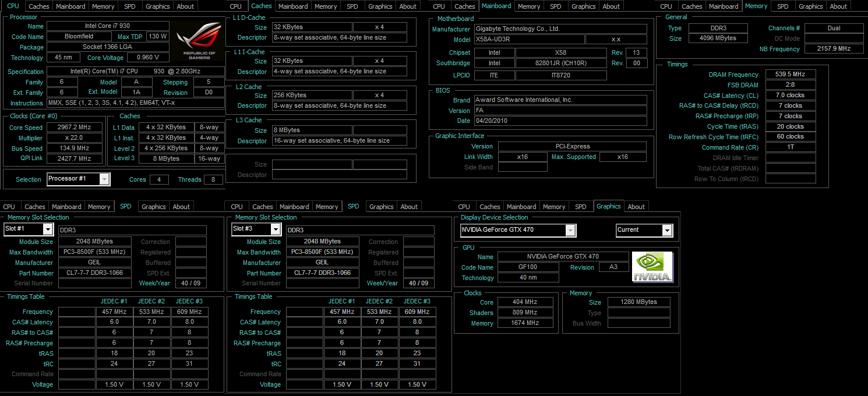Screen dimensions: 868x396
Task: Click the Gigabyte Technology manufacturer field
Action: [x=560, y=29]
